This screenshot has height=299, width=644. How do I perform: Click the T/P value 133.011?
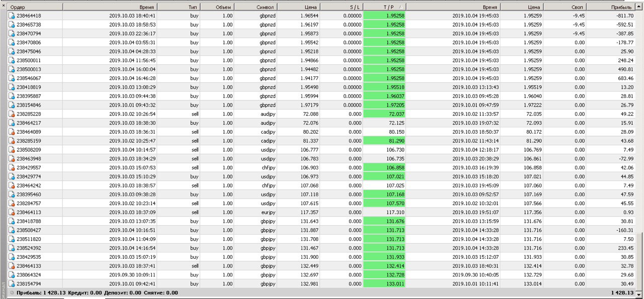click(x=395, y=284)
